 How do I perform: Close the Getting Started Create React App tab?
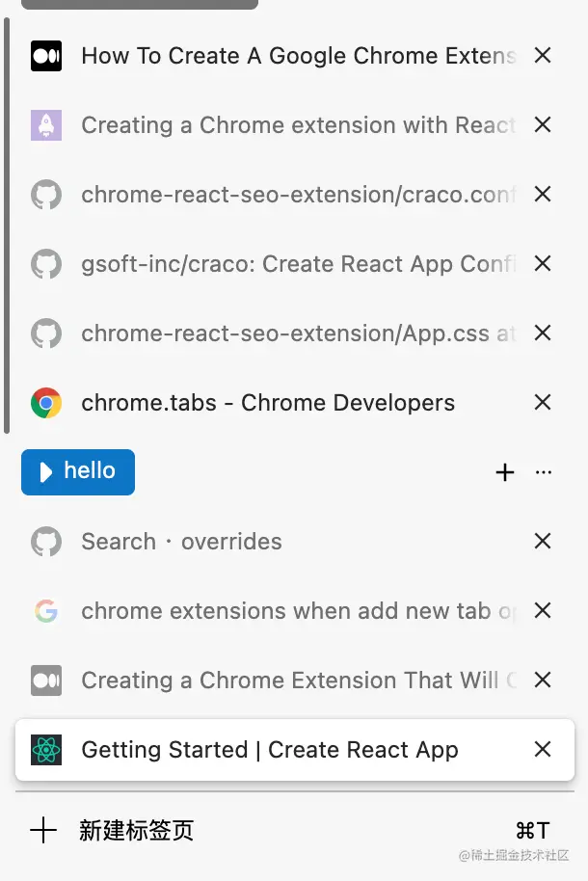(x=543, y=750)
